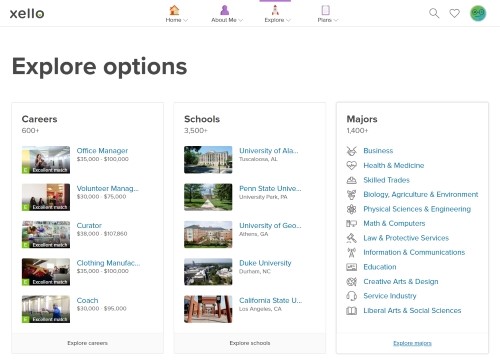Click the Education board icon
Image resolution: width=500 pixels, height=360 pixels.
351,267
